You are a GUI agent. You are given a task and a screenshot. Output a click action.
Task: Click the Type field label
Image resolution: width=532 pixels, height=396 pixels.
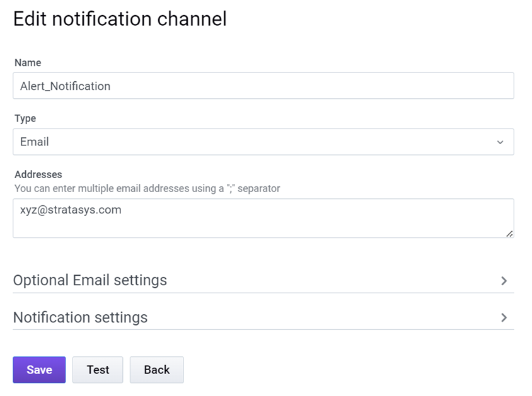[25, 118]
